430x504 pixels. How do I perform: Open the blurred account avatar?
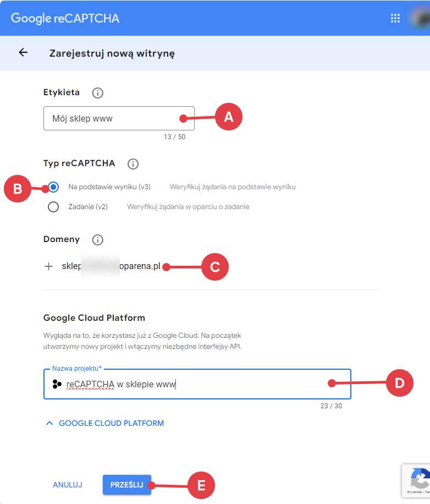[419, 18]
